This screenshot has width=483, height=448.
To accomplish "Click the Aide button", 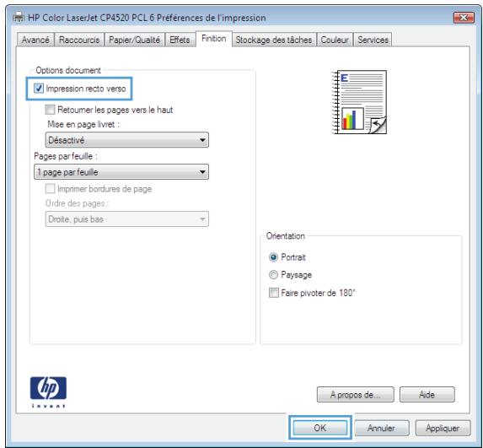I will [x=427, y=394].
